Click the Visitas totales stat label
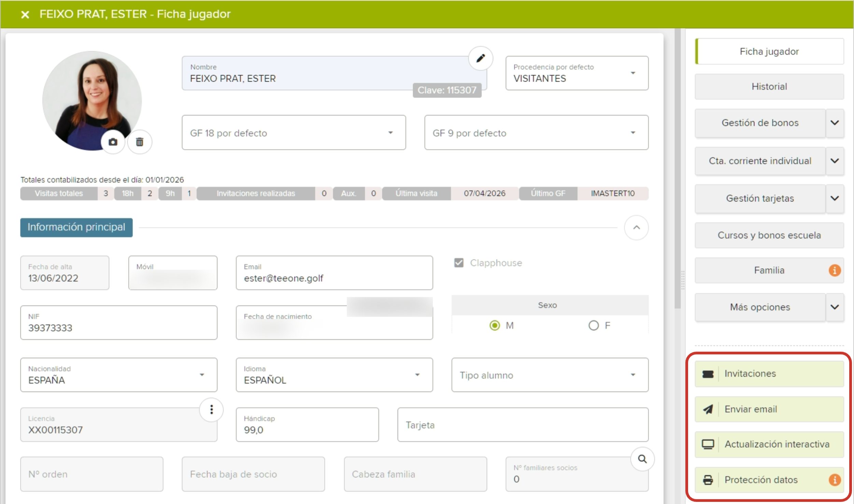 (x=59, y=193)
